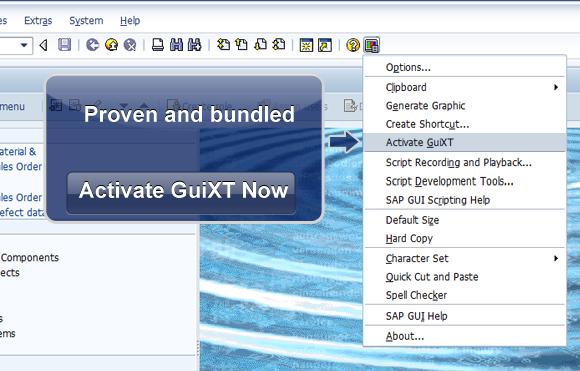This screenshot has height=371, width=580.
Task: Select Activate GuiXT in the menu
Action: [465, 142]
